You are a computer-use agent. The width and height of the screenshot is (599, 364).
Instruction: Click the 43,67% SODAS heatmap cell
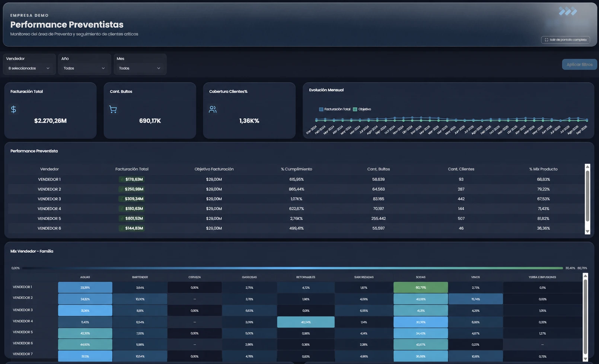coord(421,345)
